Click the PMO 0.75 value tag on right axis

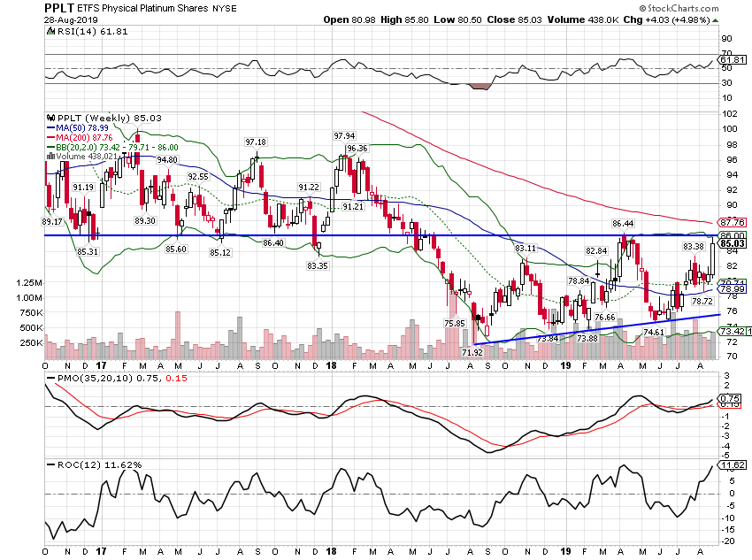click(x=731, y=398)
